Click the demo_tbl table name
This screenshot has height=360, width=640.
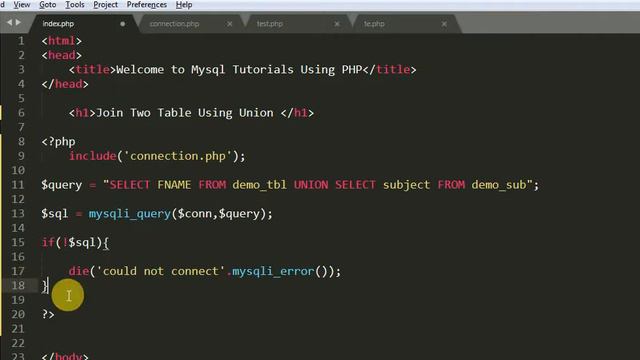pos(260,185)
